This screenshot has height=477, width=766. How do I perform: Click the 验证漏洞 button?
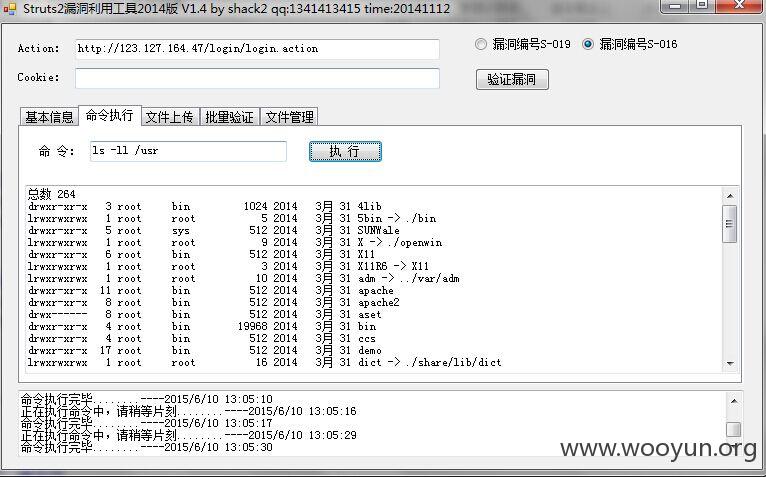point(512,80)
